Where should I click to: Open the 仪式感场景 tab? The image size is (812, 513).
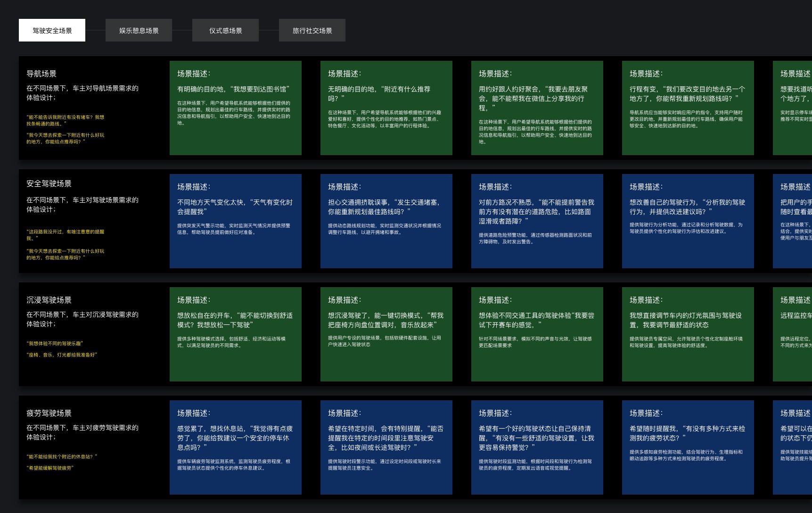click(225, 30)
